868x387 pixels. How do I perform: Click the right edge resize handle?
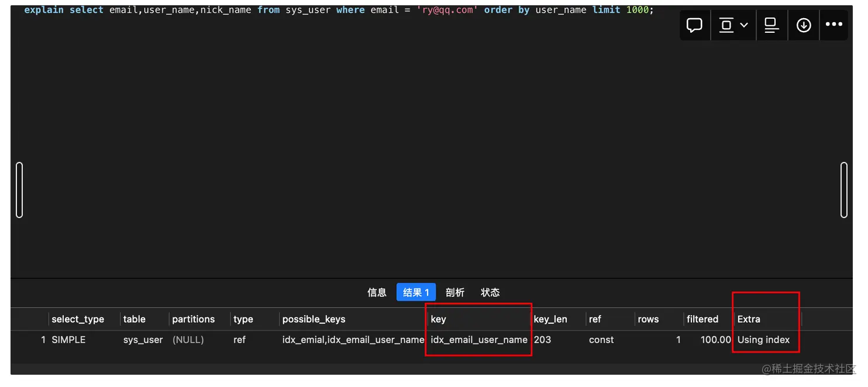844,190
